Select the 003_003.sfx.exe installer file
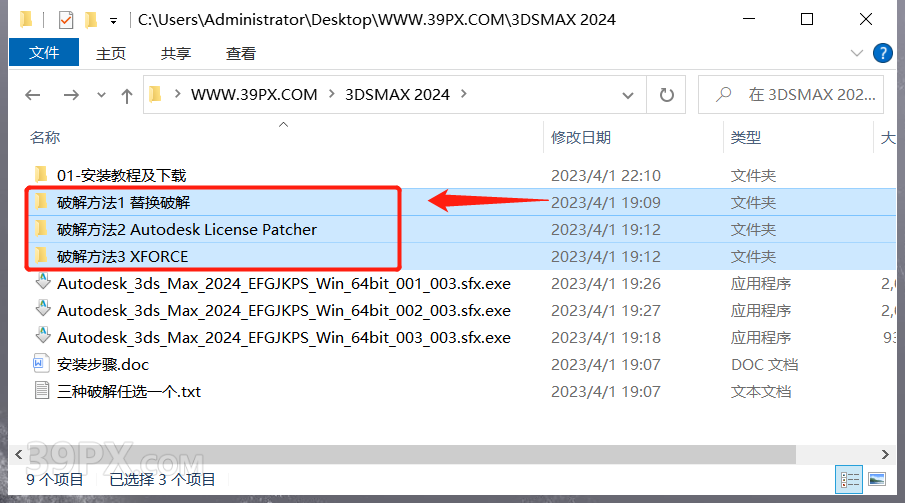905x503 pixels. pyautogui.click(x=283, y=337)
